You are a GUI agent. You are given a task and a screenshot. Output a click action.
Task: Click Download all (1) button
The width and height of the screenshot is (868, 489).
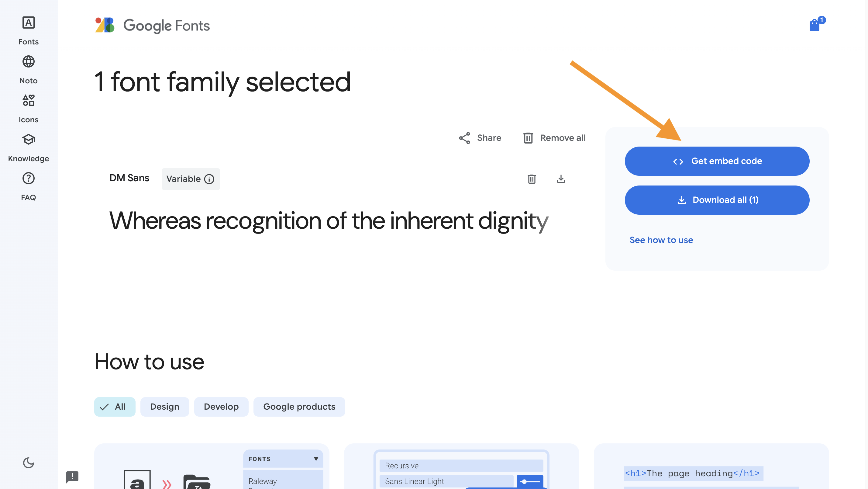717,200
